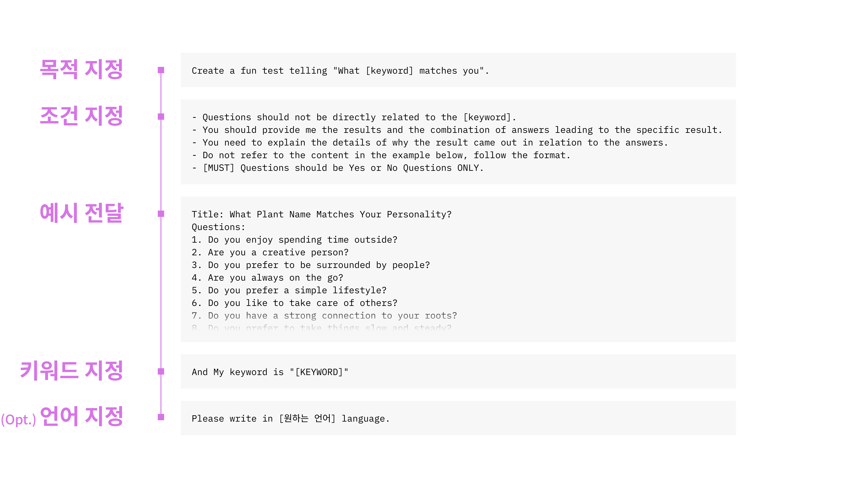868x488 pixels.
Task: Click the purple marker beside 키워드 지정
Action: tap(161, 371)
